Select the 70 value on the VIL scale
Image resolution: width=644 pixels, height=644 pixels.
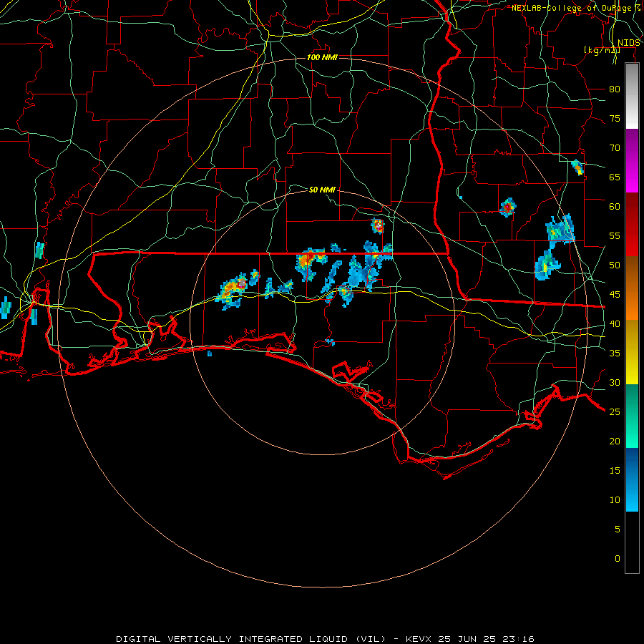click(x=615, y=148)
